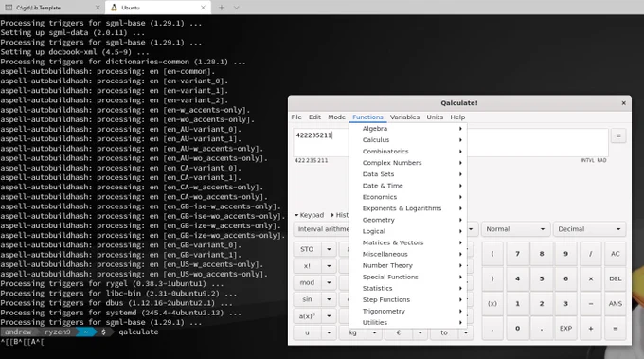Click the DEL delete button
Viewport: 644px width, 359px height.
click(x=616, y=278)
